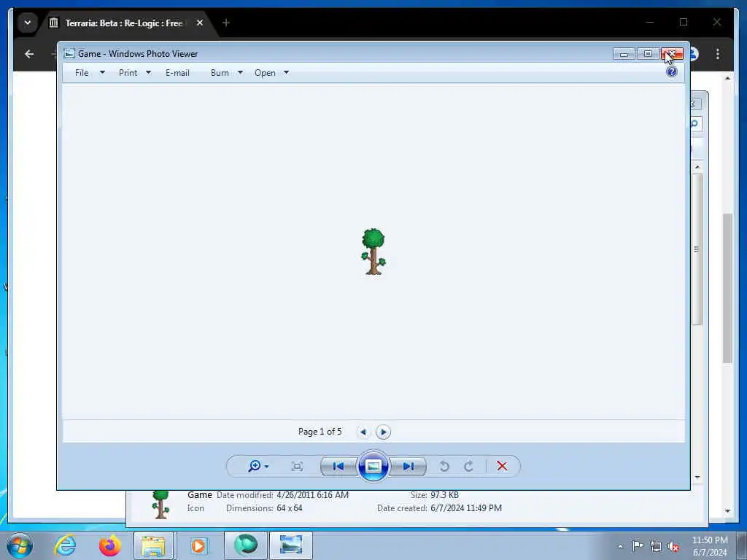Close the Terraria Beta browser tab

(x=200, y=23)
